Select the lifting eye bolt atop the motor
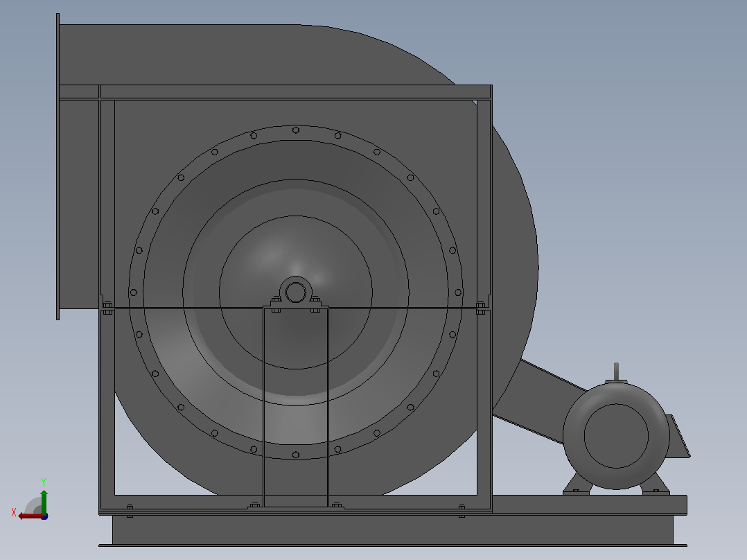747x560 pixels. tap(616, 371)
